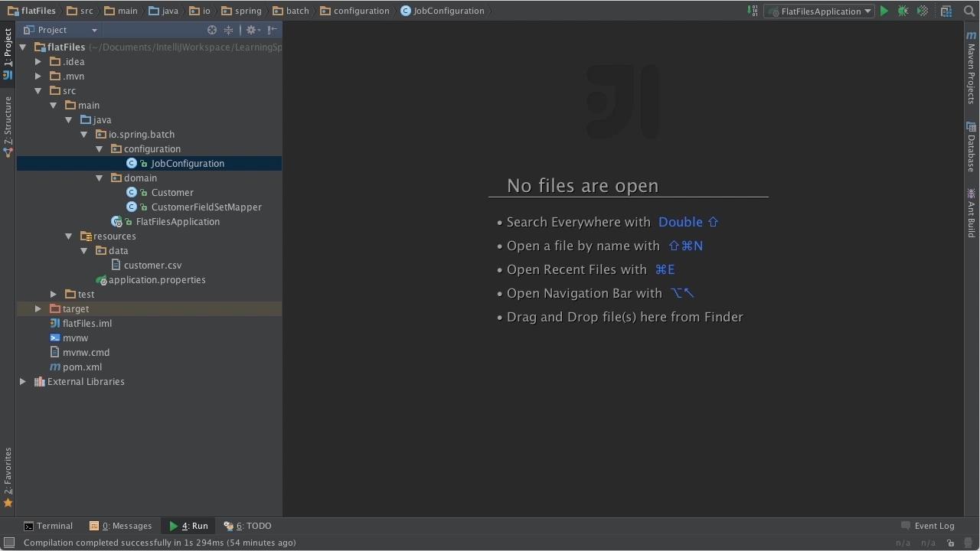This screenshot has height=551, width=980.
Task: Open the Ant Build side tool window
Action: [971, 213]
